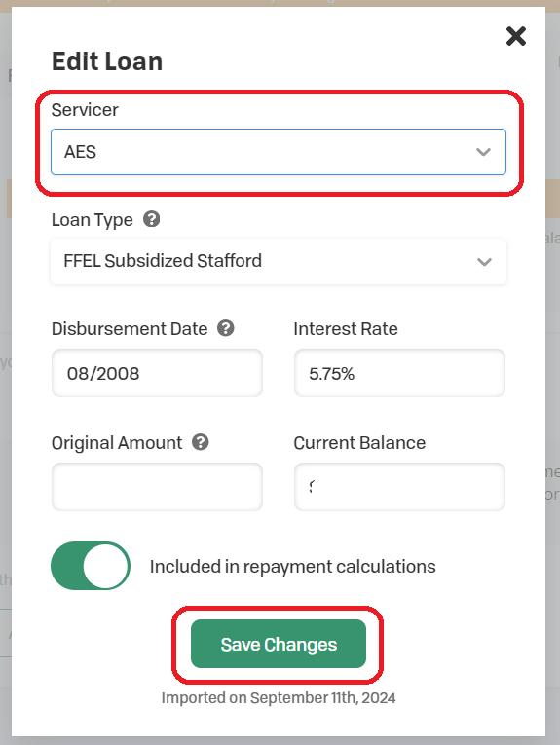Viewport: 560px width, 745px height.
Task: Expand FFEL Subsidized Stafford loan type dropdown
Action: 279,262
